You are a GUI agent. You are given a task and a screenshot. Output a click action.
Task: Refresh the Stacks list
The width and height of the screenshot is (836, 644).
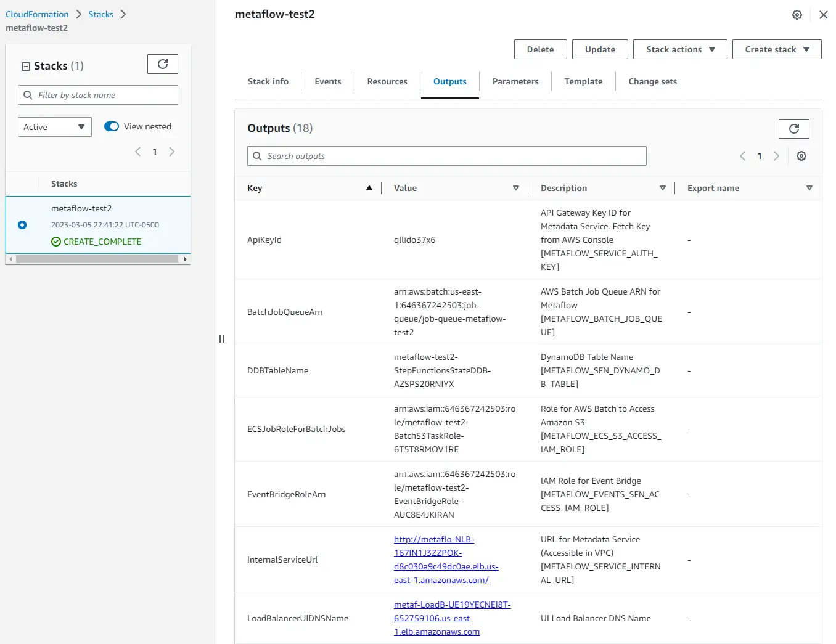(x=163, y=64)
